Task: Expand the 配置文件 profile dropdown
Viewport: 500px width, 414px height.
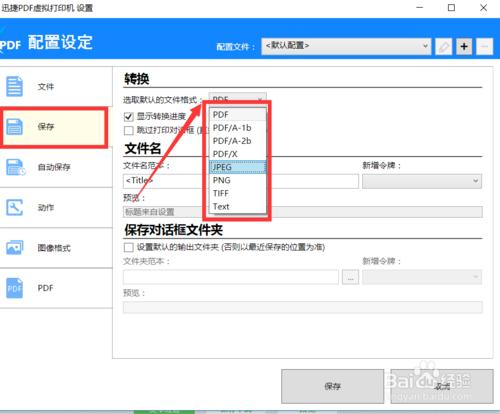Action: click(x=346, y=46)
